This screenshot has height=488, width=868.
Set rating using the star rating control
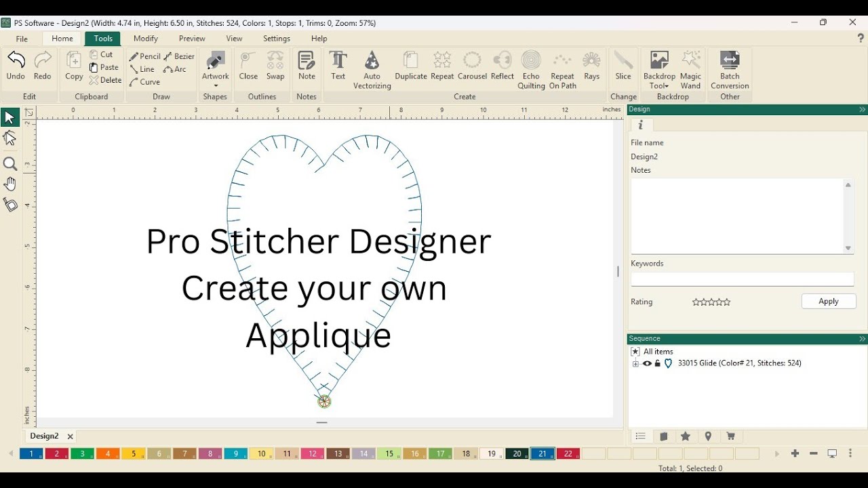[x=711, y=302]
